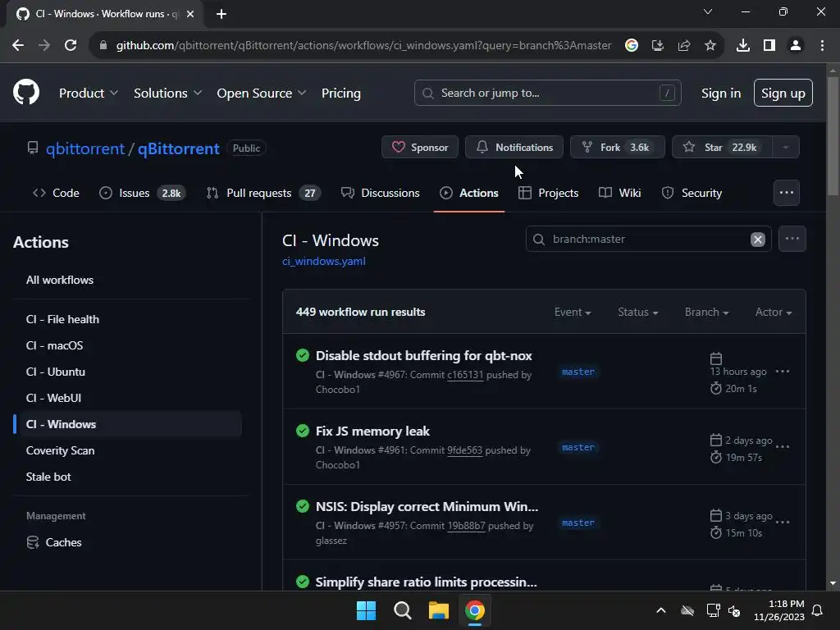Click the Sign up button
The width and height of the screenshot is (840, 630).
pos(783,94)
